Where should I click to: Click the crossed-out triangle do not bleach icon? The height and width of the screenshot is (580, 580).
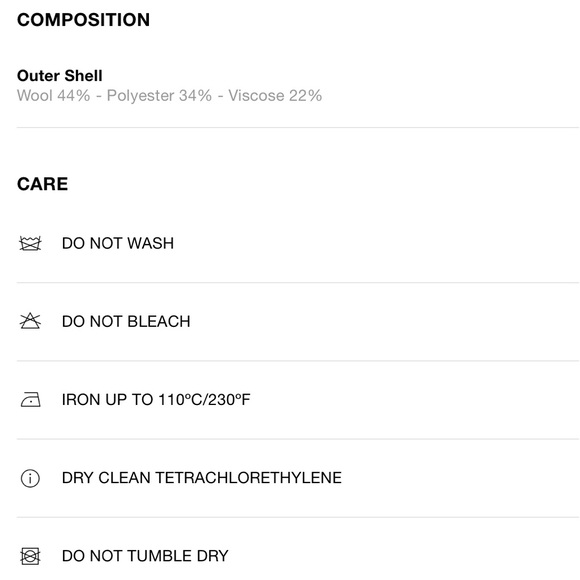30,321
